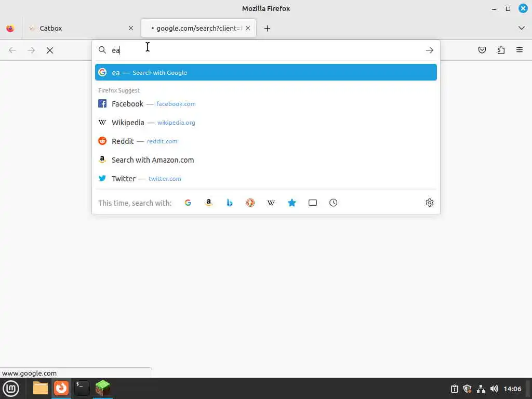Click the twitter.com URL text
This screenshot has width=532, height=399.
click(165, 179)
